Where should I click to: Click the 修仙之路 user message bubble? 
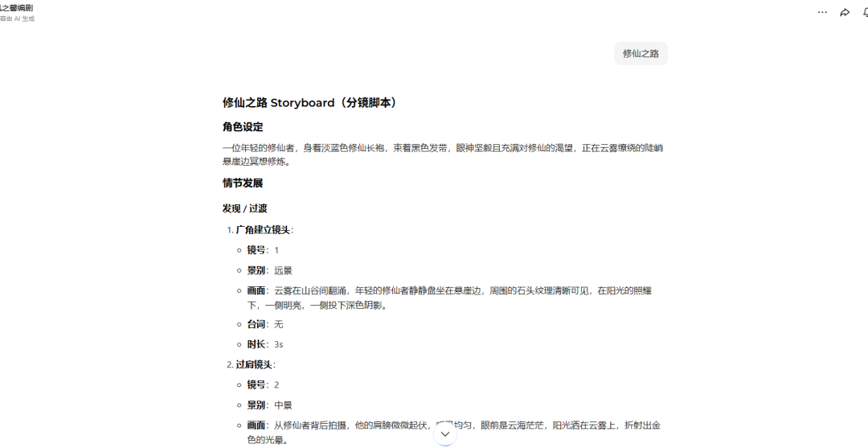(x=641, y=54)
